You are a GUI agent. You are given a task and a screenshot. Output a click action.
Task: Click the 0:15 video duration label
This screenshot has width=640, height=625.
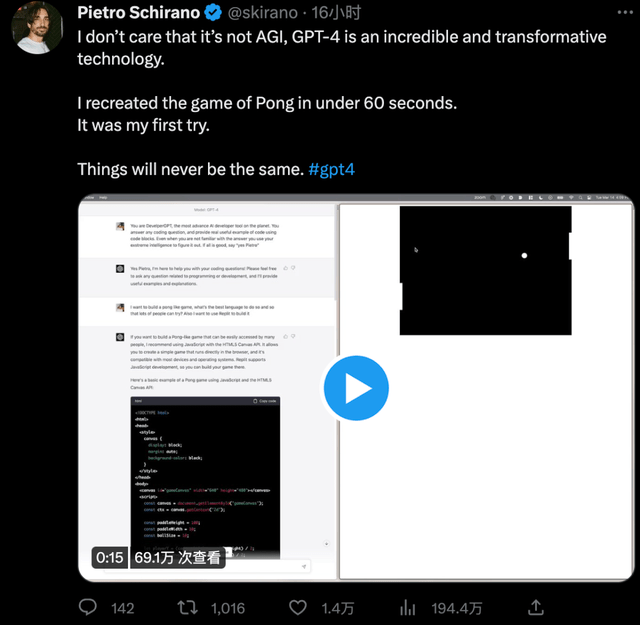[109, 558]
